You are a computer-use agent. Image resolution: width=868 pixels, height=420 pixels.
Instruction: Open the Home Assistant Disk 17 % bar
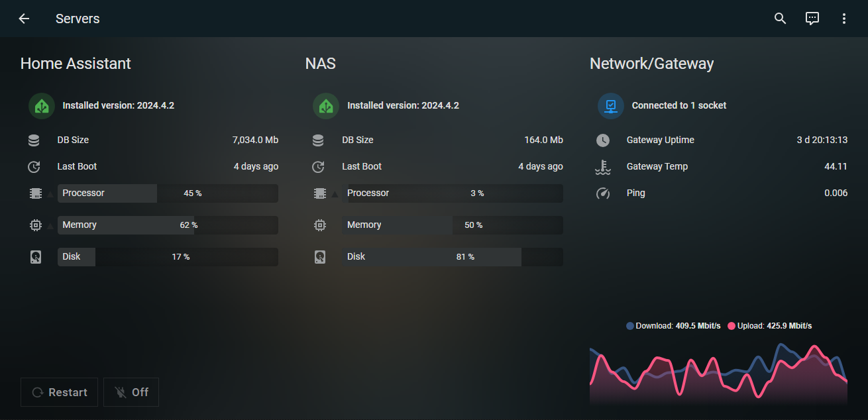pos(168,257)
